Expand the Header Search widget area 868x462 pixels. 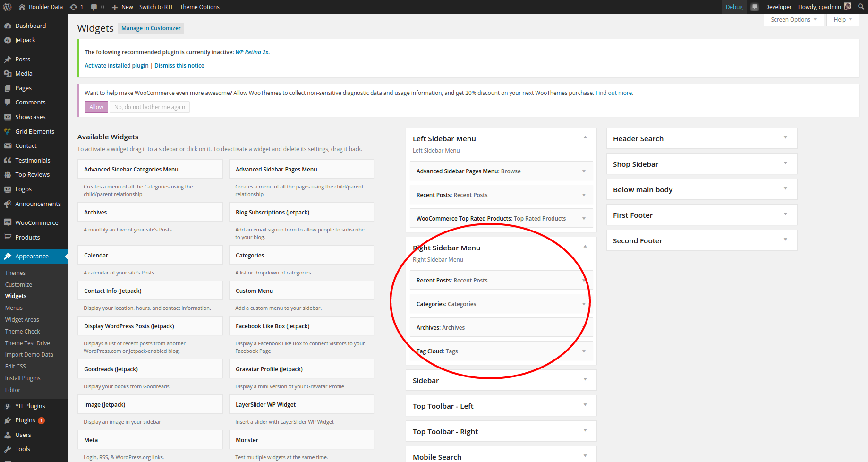(785, 137)
